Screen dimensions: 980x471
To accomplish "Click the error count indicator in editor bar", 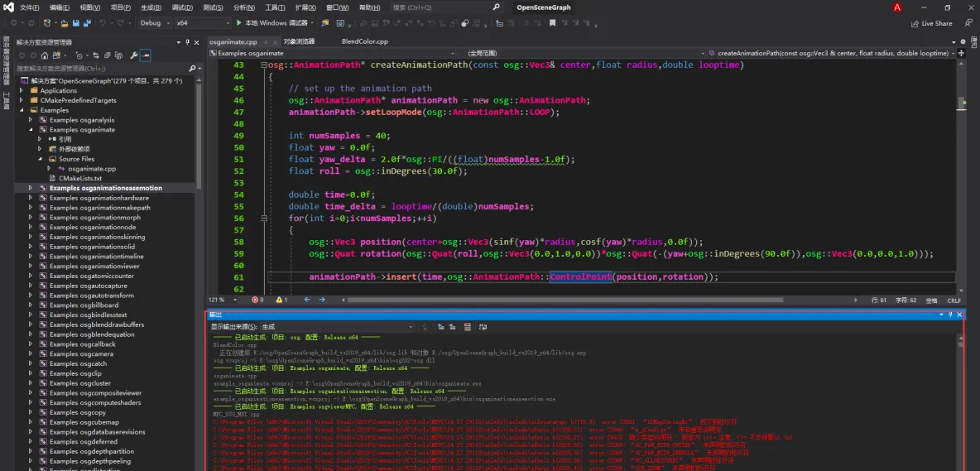I will pyautogui.click(x=257, y=300).
